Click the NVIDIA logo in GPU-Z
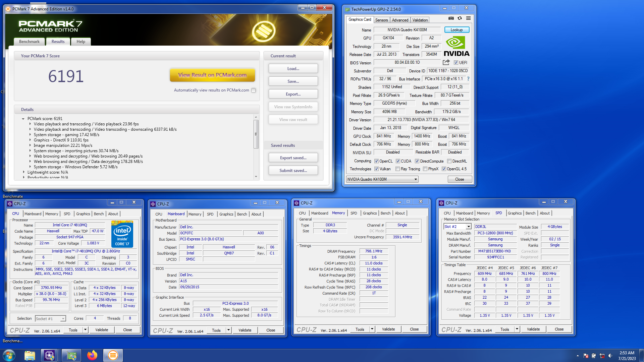This screenshot has height=362, width=644. pos(457,46)
